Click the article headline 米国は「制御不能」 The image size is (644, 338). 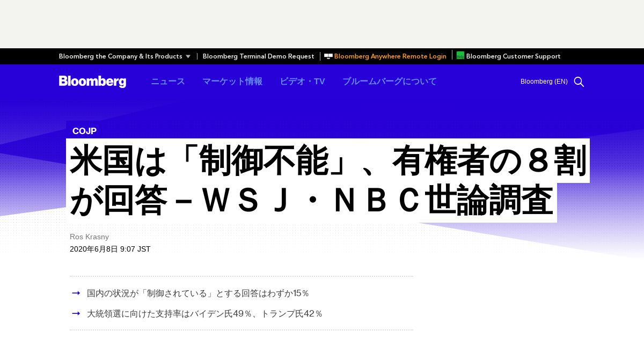click(x=327, y=181)
